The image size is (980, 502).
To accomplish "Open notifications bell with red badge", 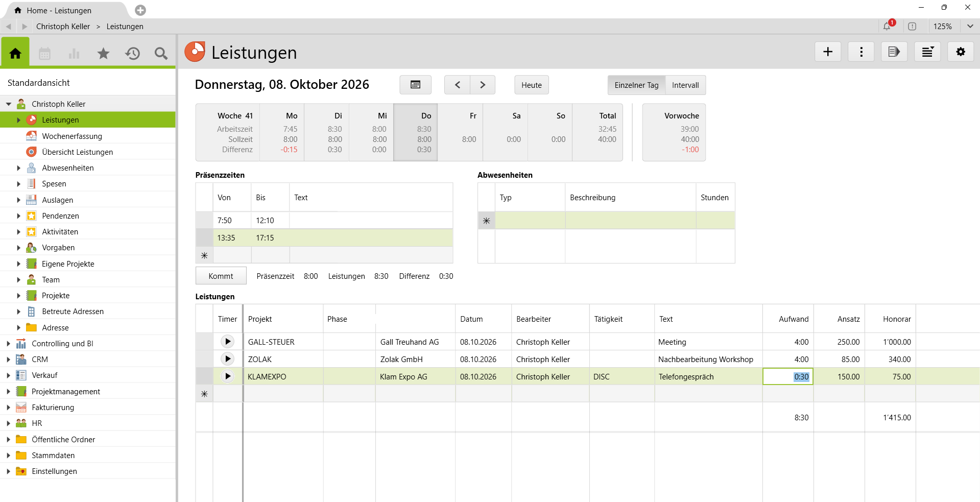I will 888,26.
